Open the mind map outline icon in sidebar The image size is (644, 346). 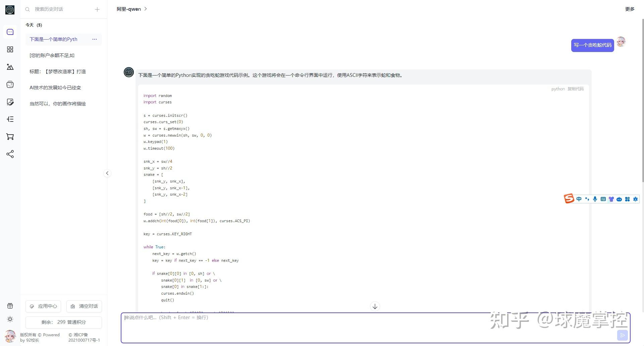coord(10,119)
